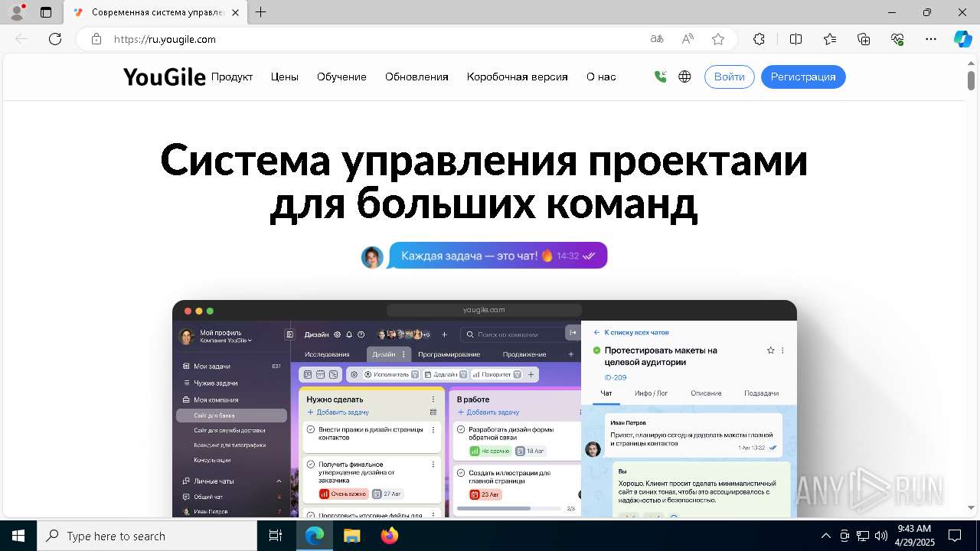Open the language globe icon
Viewport: 980px width, 551px height.
pos(685,77)
